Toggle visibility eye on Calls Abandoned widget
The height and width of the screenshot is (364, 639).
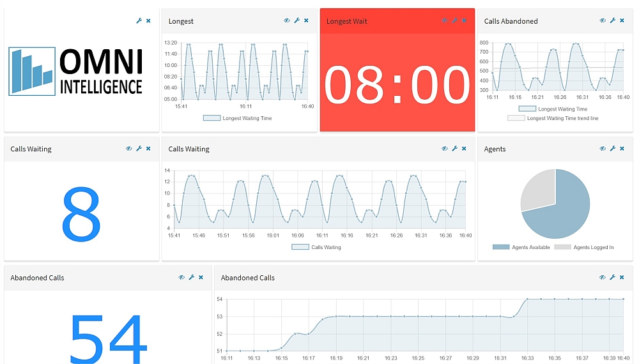(603, 20)
